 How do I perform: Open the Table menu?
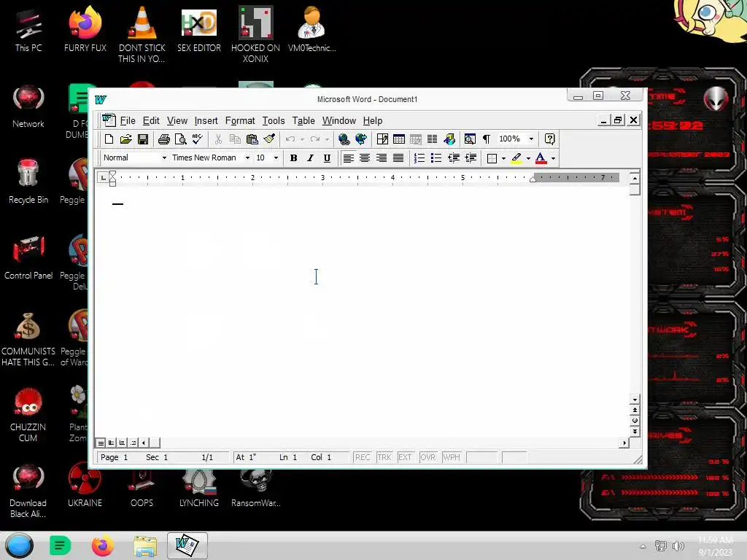pos(303,121)
